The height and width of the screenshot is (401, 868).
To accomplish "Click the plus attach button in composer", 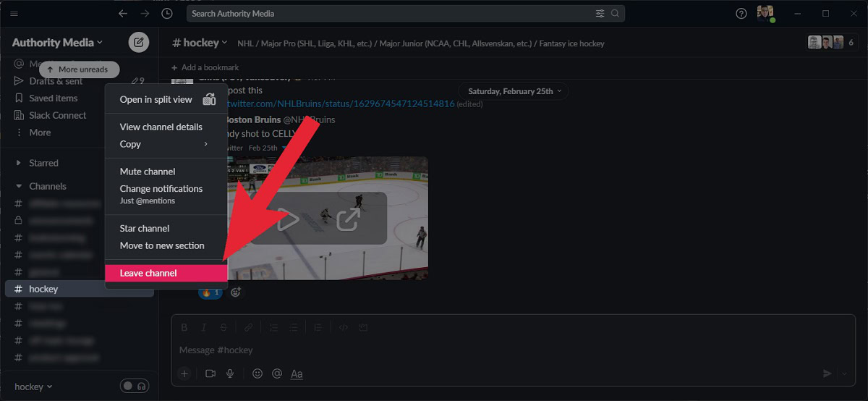I will click(x=184, y=373).
